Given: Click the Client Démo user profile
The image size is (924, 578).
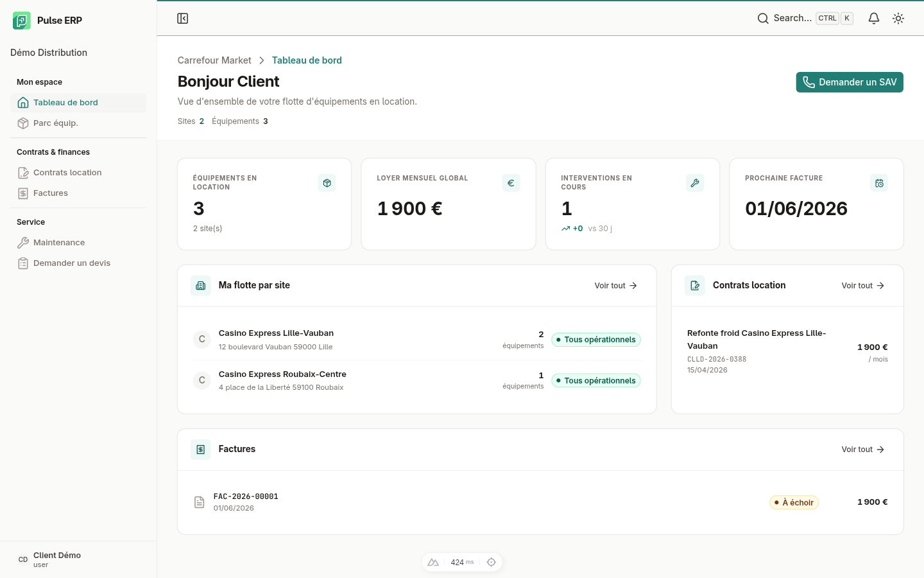Looking at the screenshot, I should click(x=78, y=560).
